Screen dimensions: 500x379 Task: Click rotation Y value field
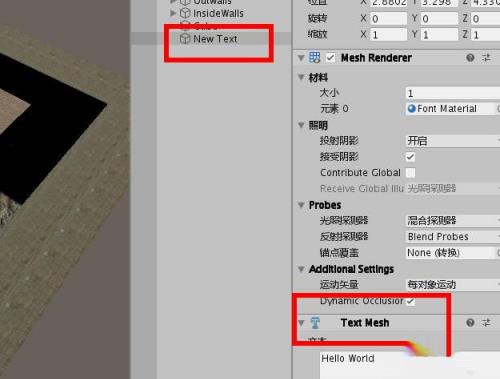pyautogui.click(x=440, y=19)
